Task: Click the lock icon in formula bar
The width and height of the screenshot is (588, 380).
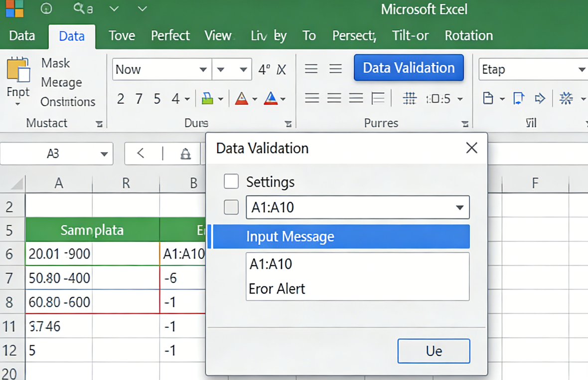Action: (186, 154)
